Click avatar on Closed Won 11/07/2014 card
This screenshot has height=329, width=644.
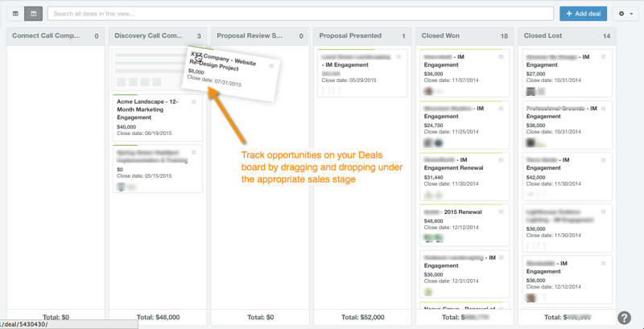tap(429, 91)
